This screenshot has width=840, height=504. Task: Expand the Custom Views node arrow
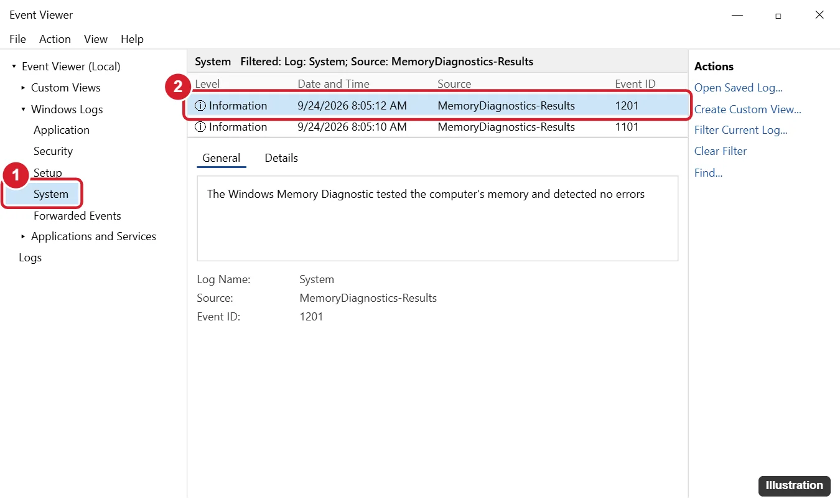coord(23,88)
